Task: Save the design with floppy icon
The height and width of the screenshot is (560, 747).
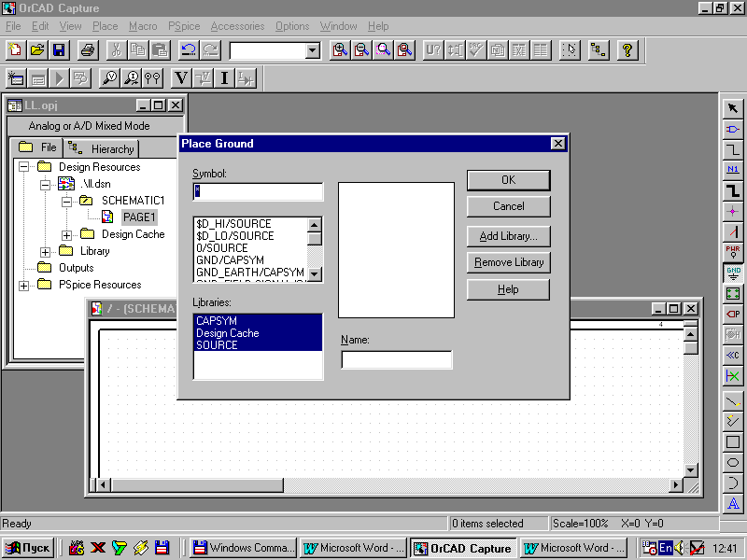Action: [59, 50]
